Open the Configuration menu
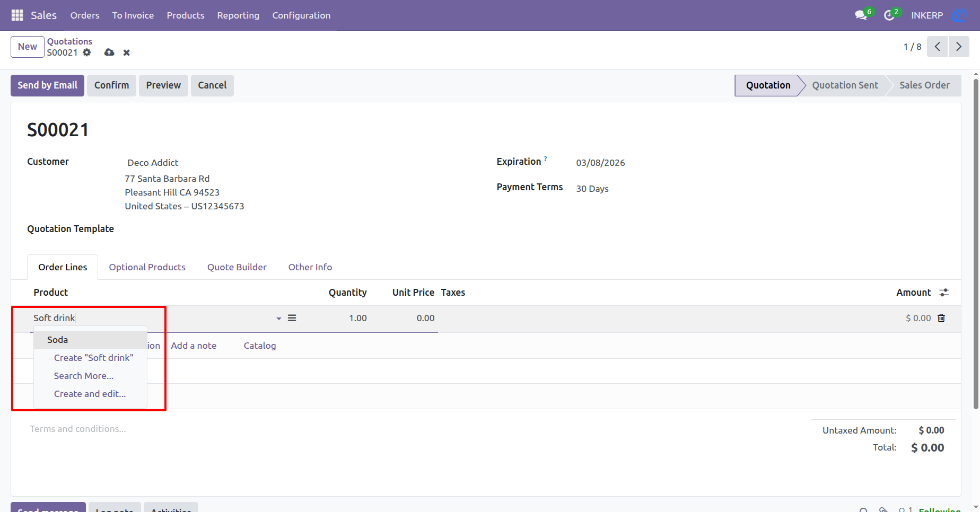The height and width of the screenshot is (512, 980). (301, 15)
